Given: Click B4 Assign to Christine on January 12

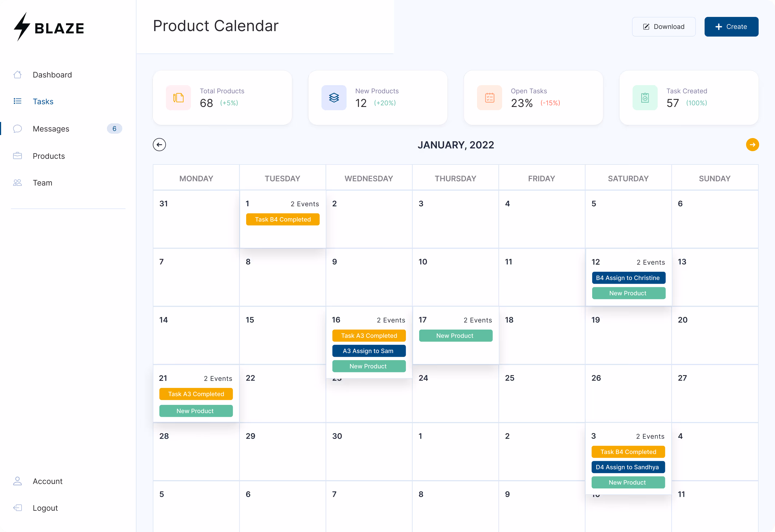Looking at the screenshot, I should tap(628, 278).
